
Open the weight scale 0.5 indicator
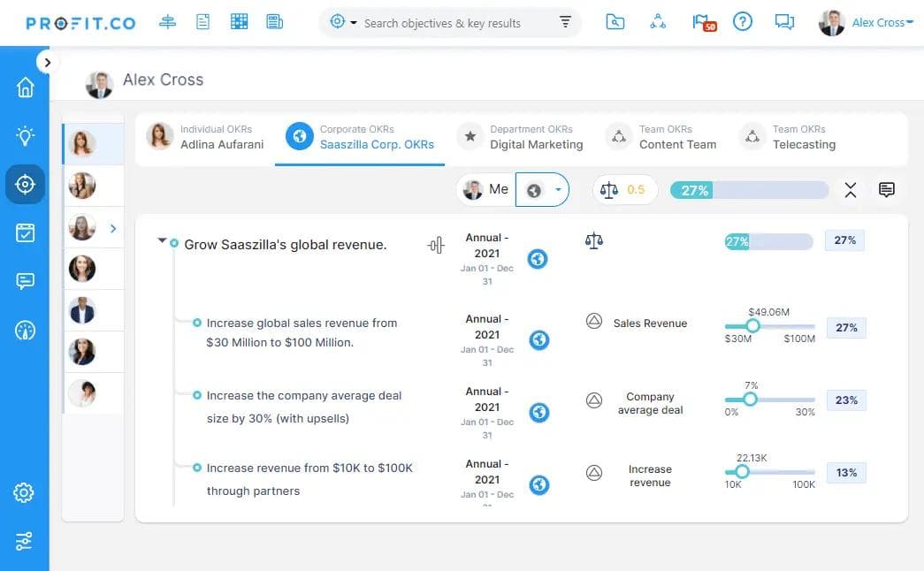click(624, 189)
